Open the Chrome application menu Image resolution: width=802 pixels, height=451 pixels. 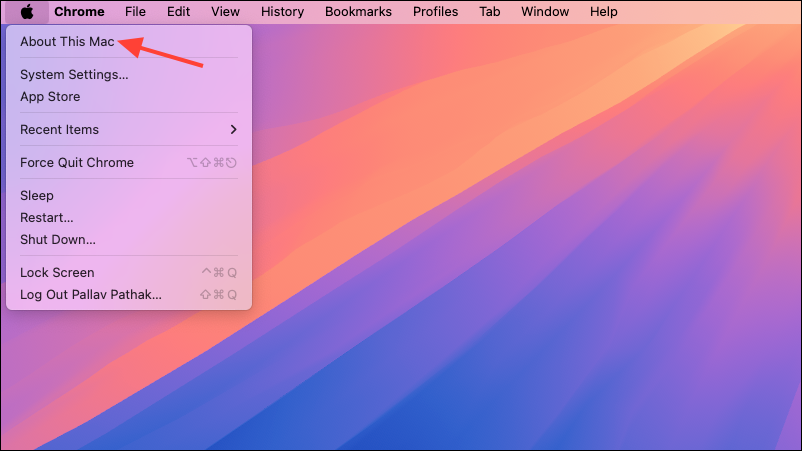79,11
